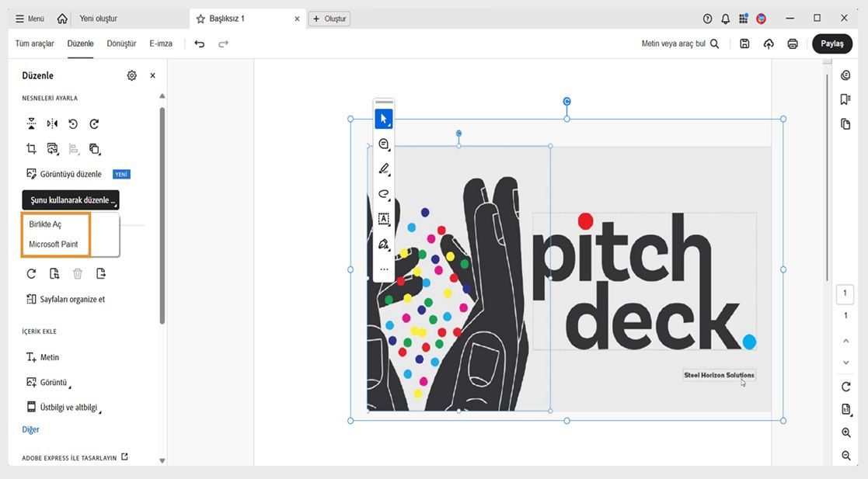This screenshot has height=479, width=868.
Task: Choose Birlikte Aç from the menu
Action: 45,224
